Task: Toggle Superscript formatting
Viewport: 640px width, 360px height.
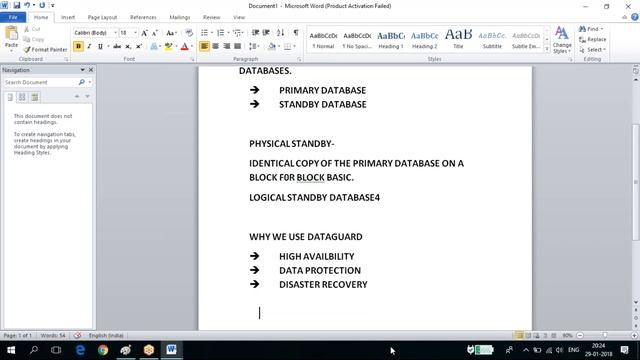Action: click(139, 46)
